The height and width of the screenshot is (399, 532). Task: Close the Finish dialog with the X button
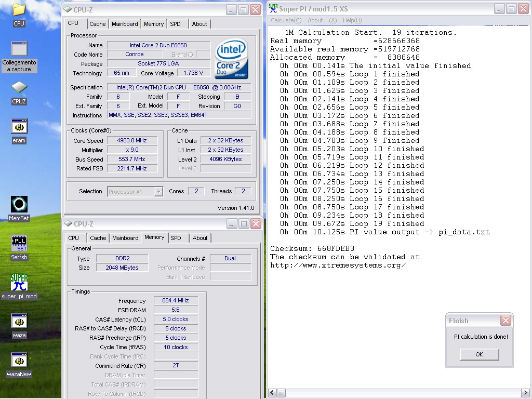pos(506,320)
